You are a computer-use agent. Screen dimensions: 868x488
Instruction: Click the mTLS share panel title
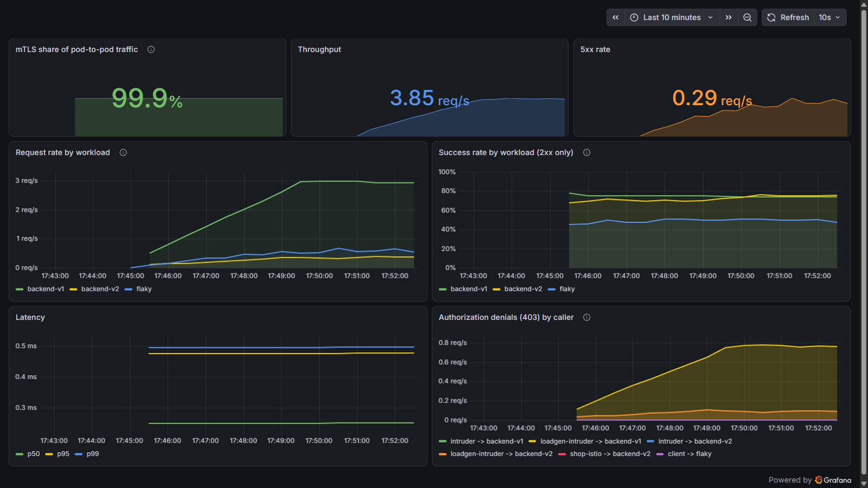[x=76, y=49]
